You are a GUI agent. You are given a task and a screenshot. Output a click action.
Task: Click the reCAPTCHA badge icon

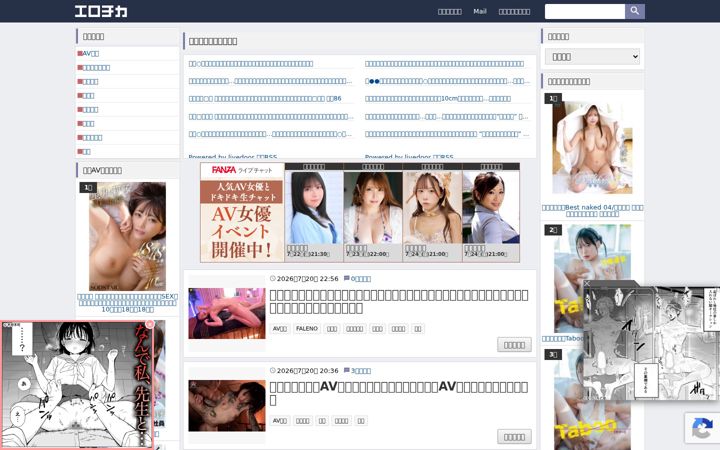702,428
